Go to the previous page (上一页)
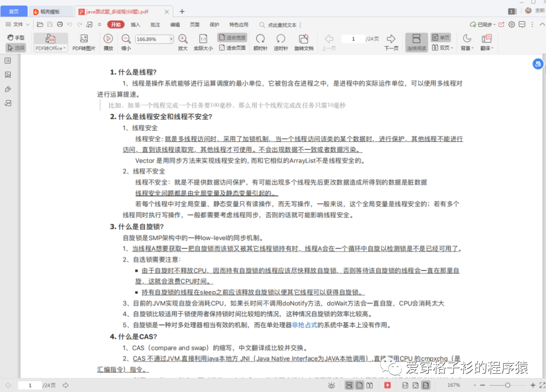Screen dimensions: 546x392 329,42
